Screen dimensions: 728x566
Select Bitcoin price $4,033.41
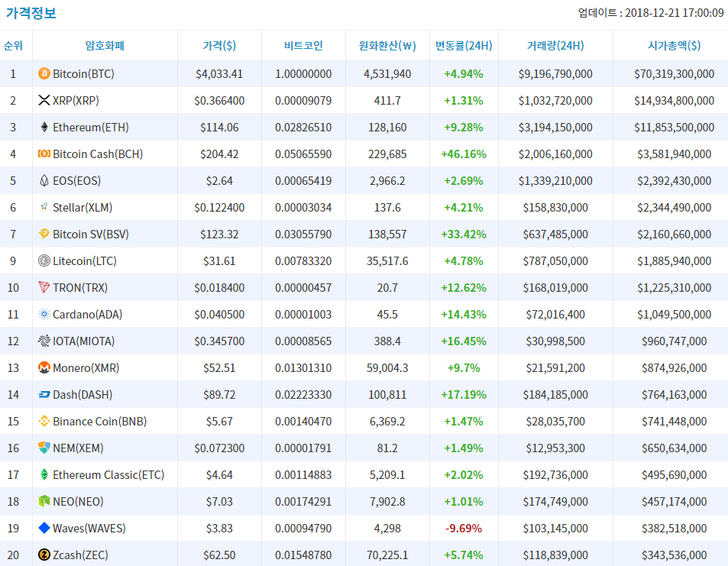[219, 74]
